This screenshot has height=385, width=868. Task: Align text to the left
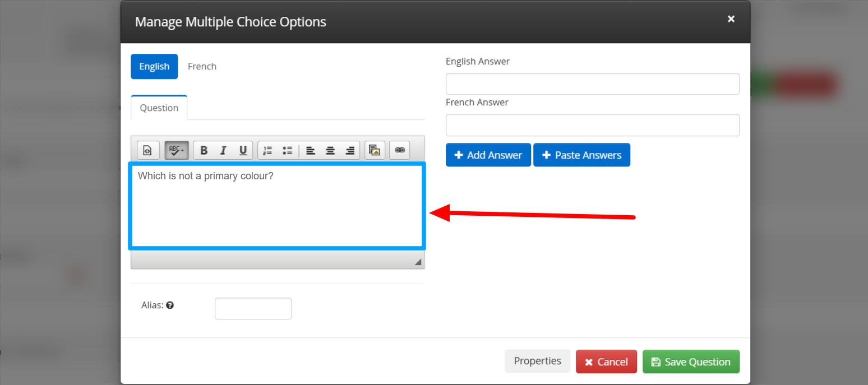[310, 150]
